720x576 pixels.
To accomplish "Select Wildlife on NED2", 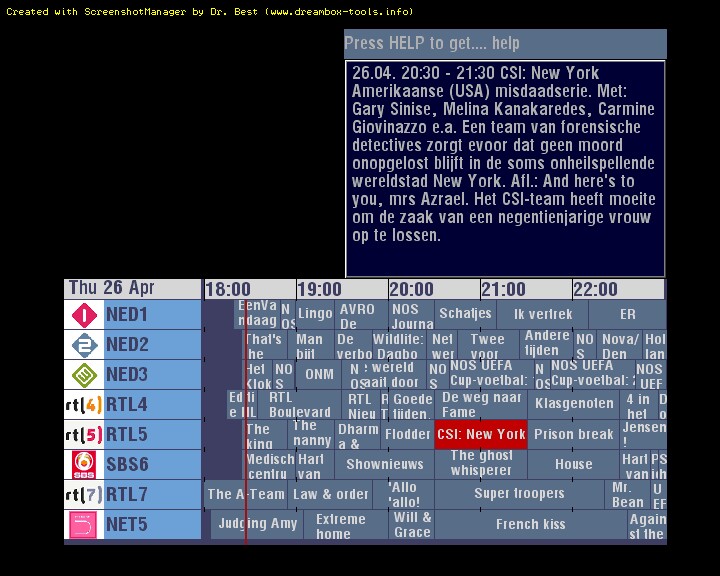I will [x=398, y=344].
